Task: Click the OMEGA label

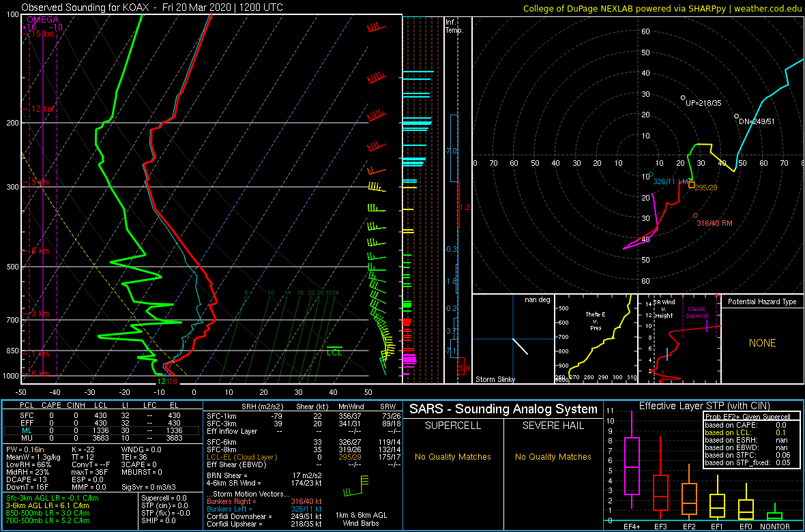Action: coord(42,20)
